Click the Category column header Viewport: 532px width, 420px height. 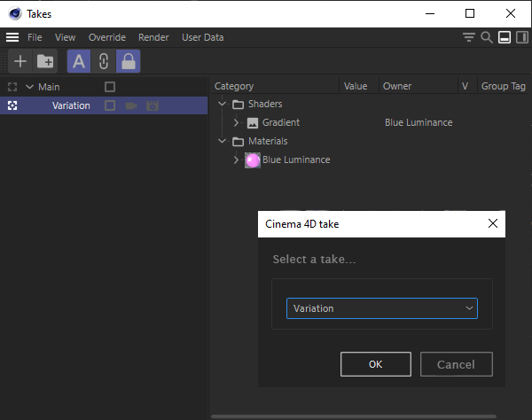pyautogui.click(x=234, y=86)
